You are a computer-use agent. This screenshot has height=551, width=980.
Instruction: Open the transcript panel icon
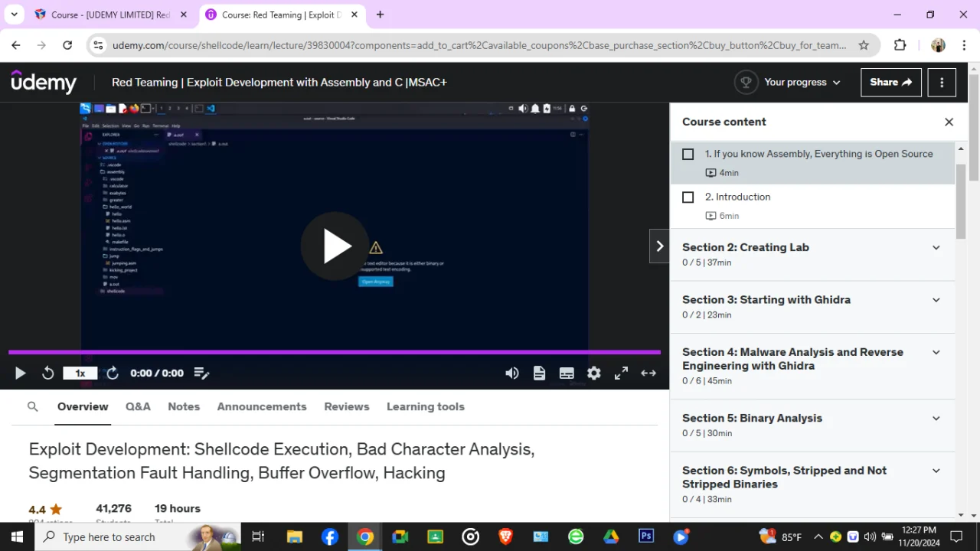click(539, 373)
